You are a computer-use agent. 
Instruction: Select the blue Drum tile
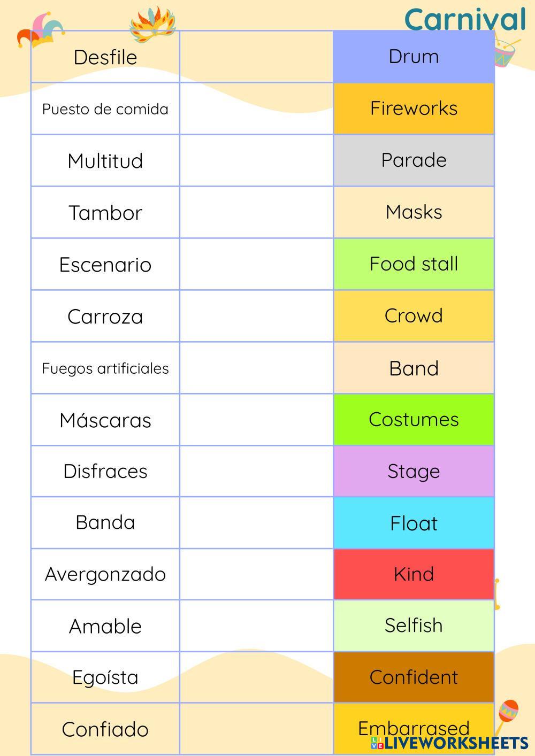(414, 57)
